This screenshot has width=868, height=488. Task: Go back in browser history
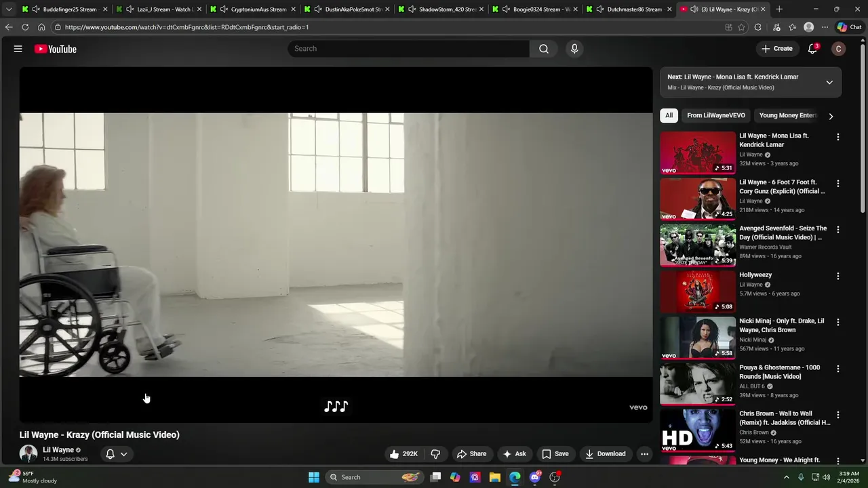9,27
